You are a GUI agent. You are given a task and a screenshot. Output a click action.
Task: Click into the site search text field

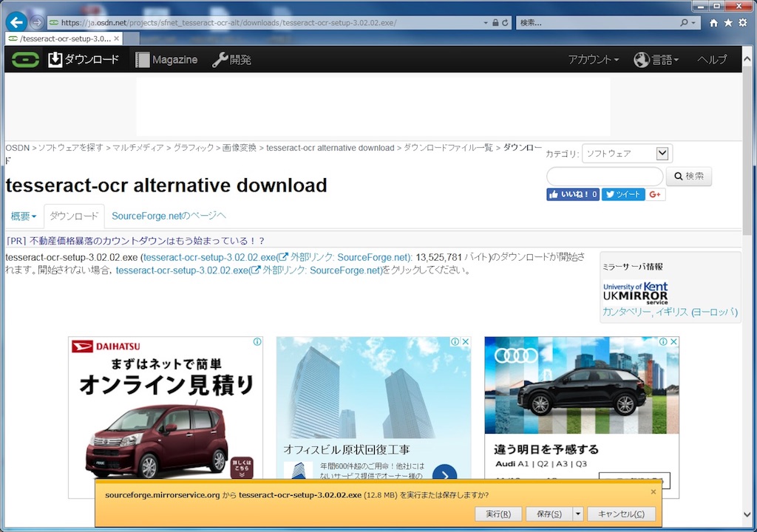(605, 176)
